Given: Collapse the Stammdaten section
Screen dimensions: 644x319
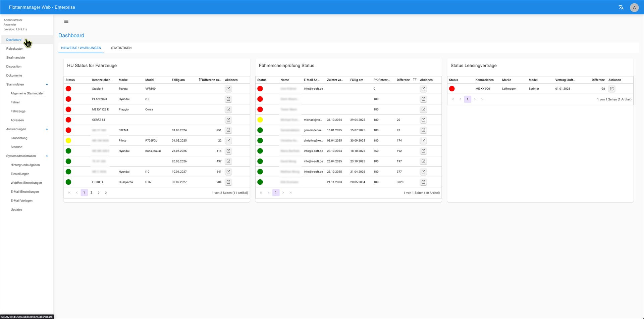Looking at the screenshot, I should [47, 85].
